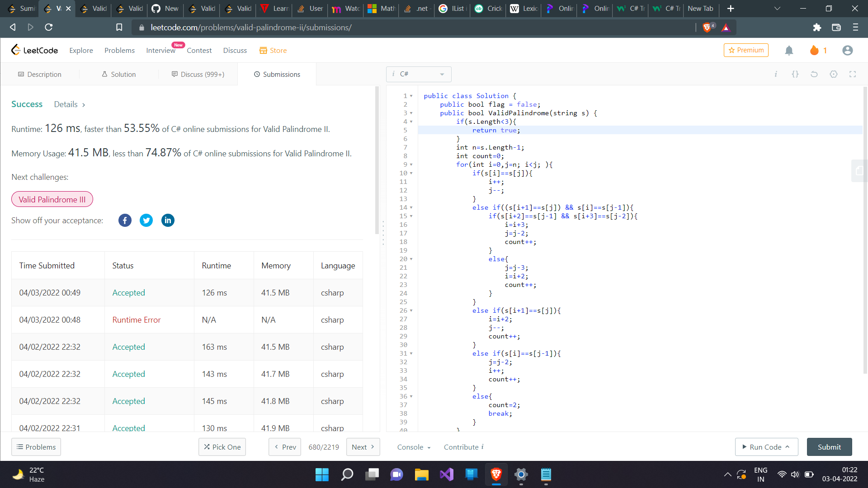This screenshot has height=488, width=868.
Task: Open the C# language dropdown
Action: pyautogui.click(x=419, y=74)
